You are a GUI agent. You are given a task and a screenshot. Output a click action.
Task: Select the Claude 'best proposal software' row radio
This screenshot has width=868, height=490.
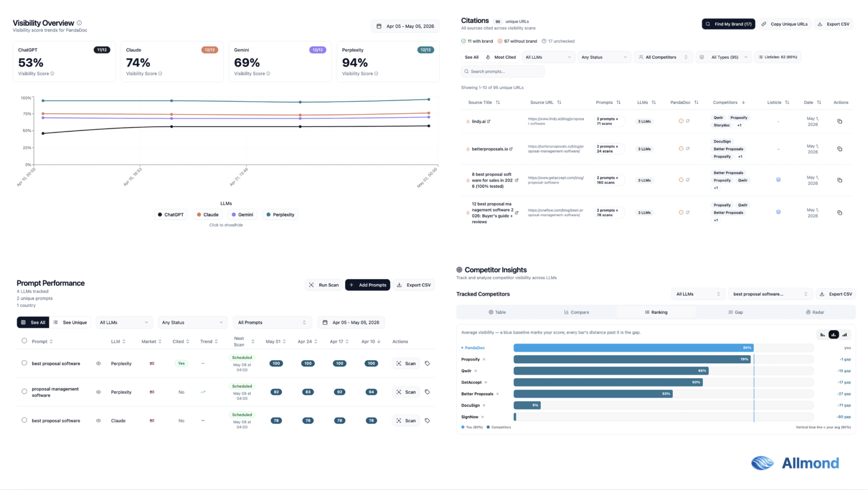pos(24,420)
